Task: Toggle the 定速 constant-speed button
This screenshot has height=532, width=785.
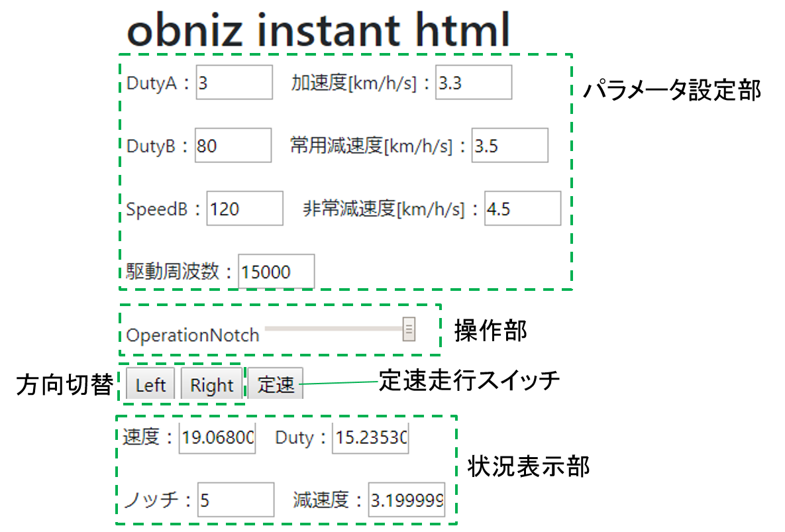Action: [x=276, y=384]
